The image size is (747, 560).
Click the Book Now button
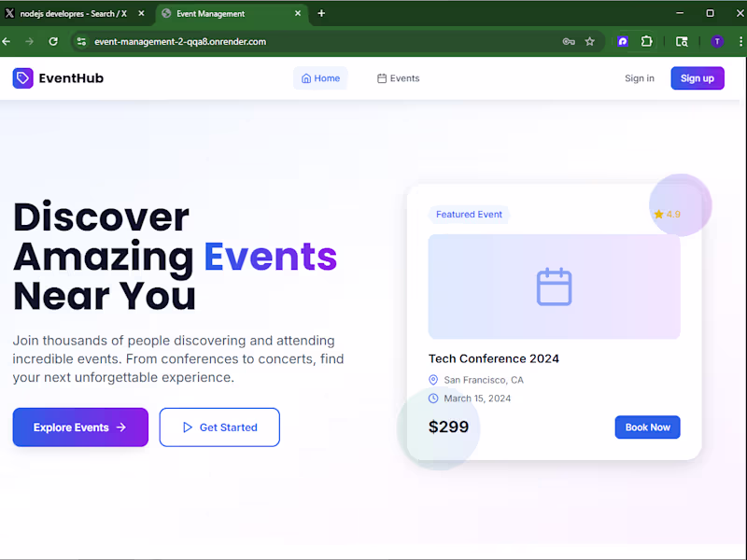[x=647, y=427]
